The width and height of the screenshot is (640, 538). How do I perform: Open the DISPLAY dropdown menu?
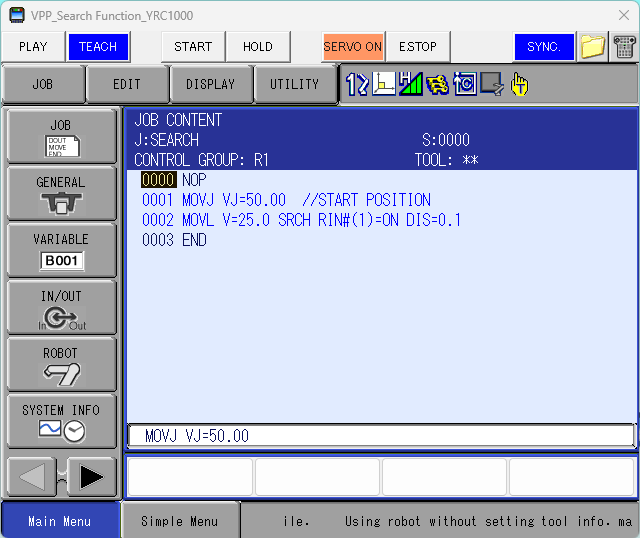click(210, 85)
